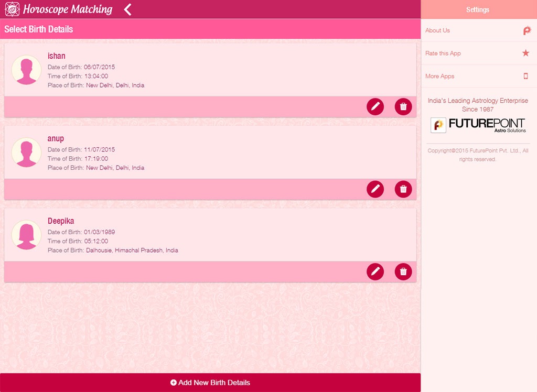Edit anup's birth details
The height and width of the screenshot is (392, 537).
(375, 189)
